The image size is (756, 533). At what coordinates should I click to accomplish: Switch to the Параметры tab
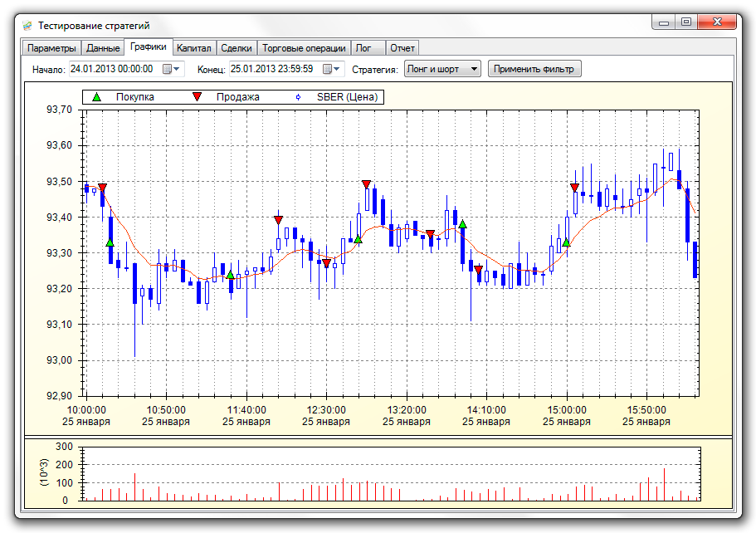click(51, 48)
